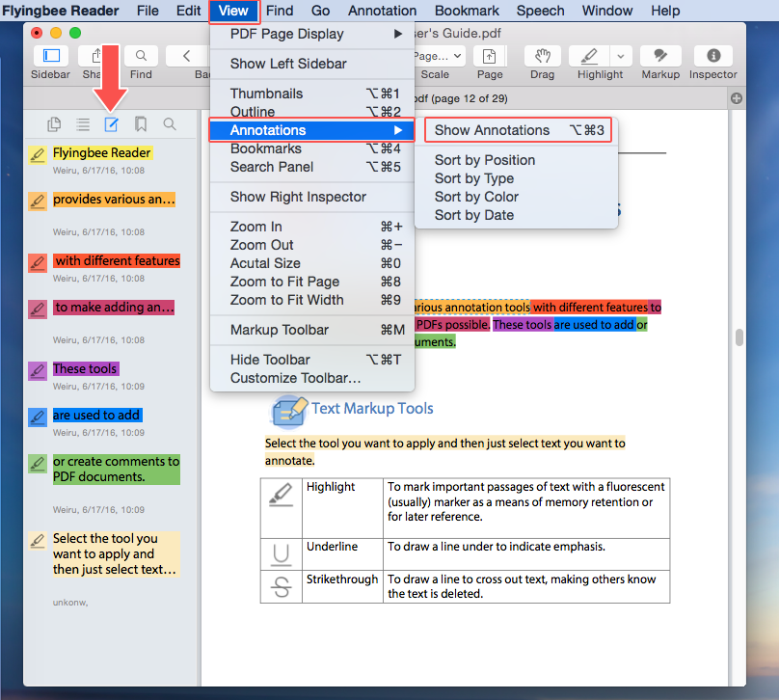The image size is (779, 700).
Task: Toggle the Markup Toolbar menu item
Action: tap(312, 330)
